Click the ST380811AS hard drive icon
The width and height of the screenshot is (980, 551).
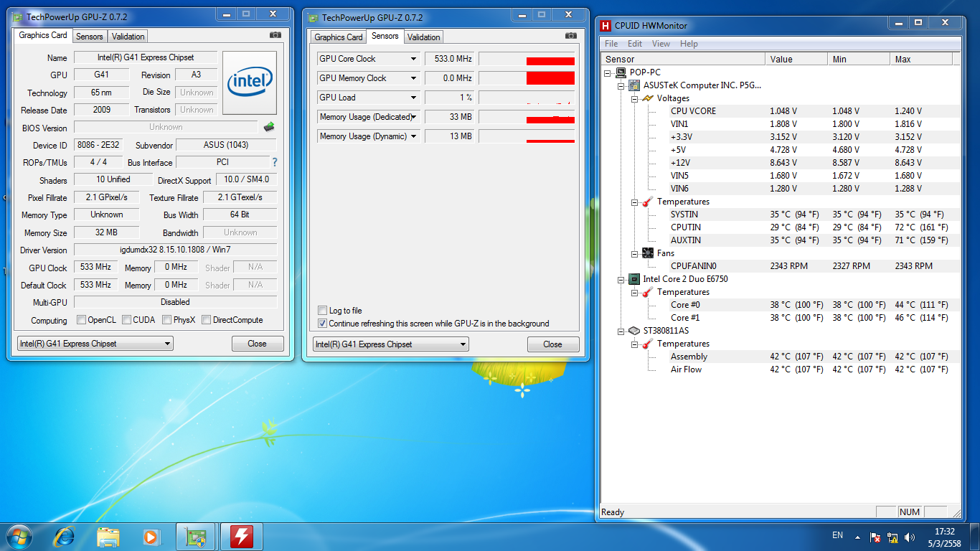coord(634,331)
